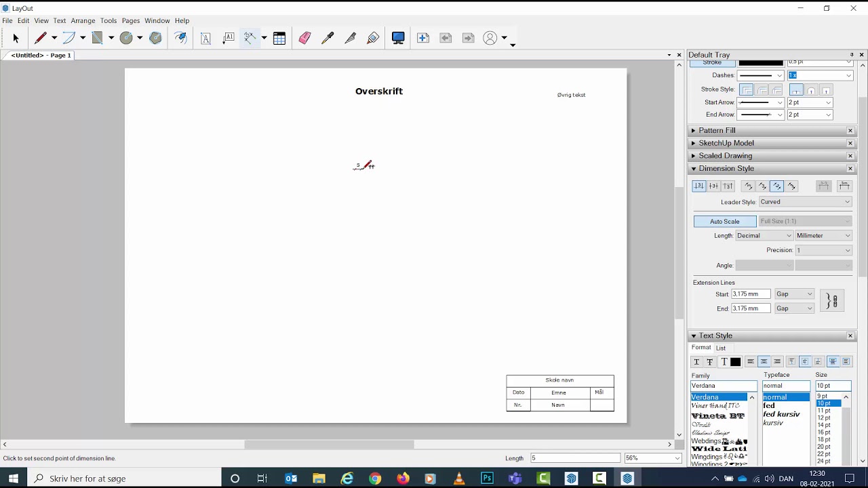Open the File menu
Image resolution: width=868 pixels, height=488 pixels.
[7, 21]
